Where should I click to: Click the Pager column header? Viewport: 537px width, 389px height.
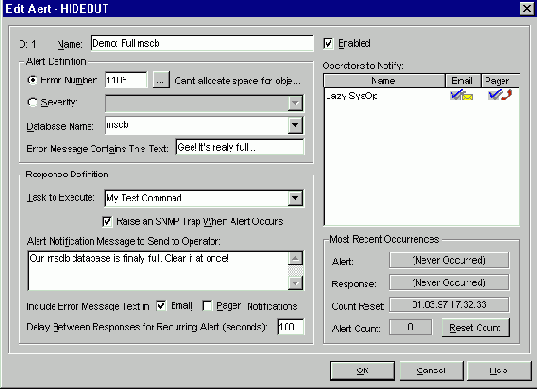(x=500, y=80)
